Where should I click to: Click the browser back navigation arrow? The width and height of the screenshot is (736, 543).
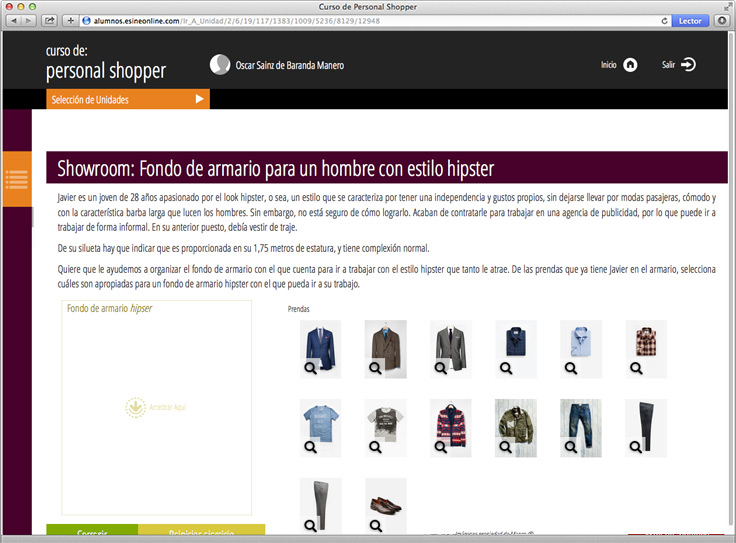click(x=15, y=20)
